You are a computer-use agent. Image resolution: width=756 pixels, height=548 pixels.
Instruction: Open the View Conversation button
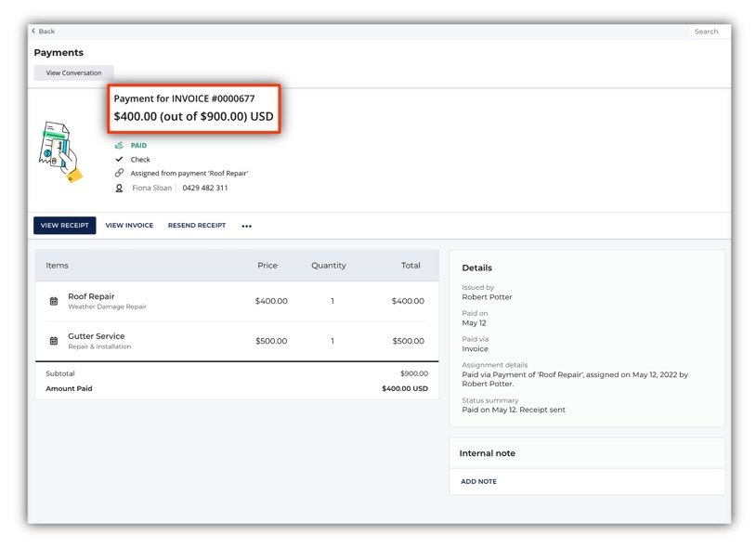point(73,72)
